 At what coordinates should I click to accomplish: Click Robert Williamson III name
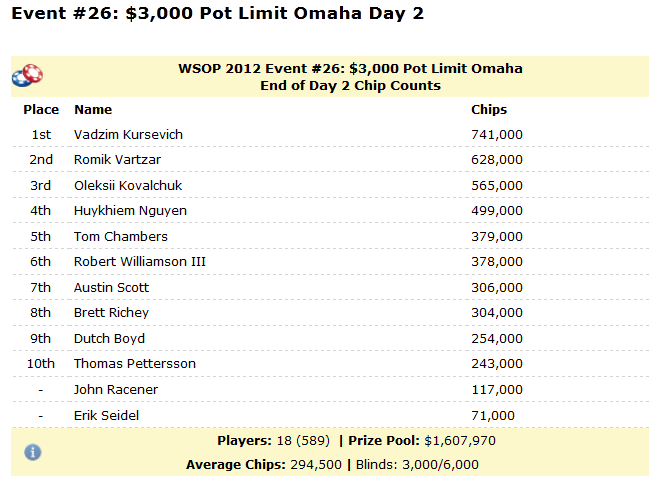click(x=140, y=261)
